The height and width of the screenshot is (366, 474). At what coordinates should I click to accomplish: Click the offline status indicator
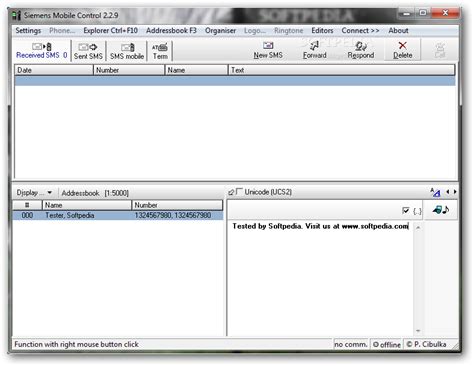coord(387,344)
